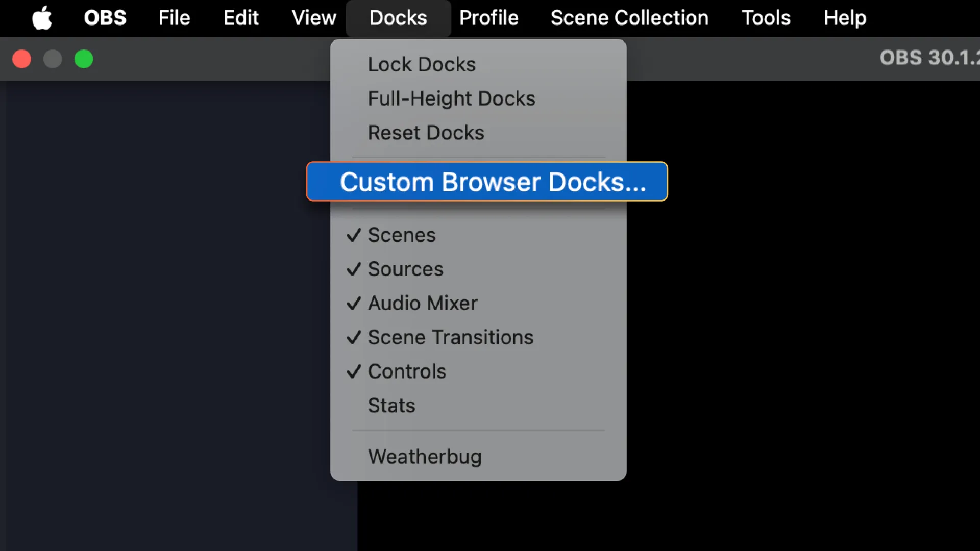Image resolution: width=980 pixels, height=551 pixels.
Task: Uncheck the Scenes dock
Action: coord(478,235)
